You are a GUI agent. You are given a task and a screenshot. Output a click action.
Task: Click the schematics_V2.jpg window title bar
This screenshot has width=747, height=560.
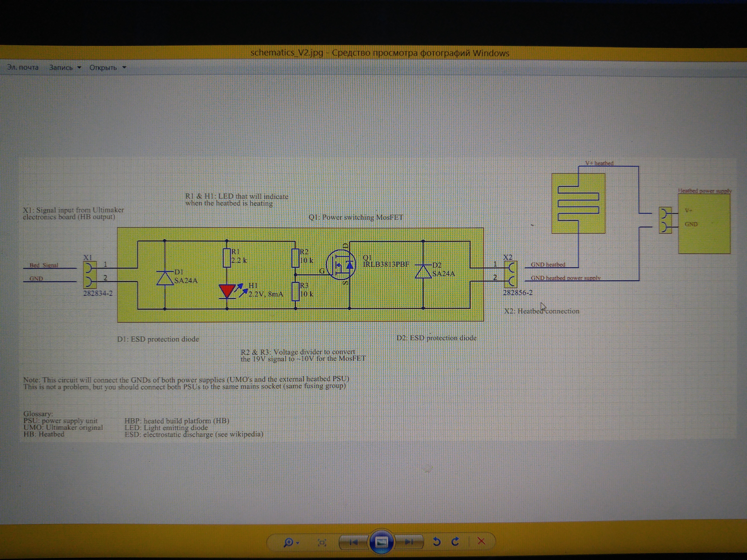click(x=379, y=53)
